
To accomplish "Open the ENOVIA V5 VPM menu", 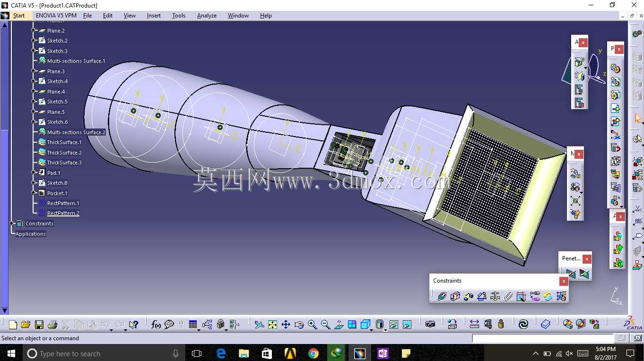I will tap(56, 16).
